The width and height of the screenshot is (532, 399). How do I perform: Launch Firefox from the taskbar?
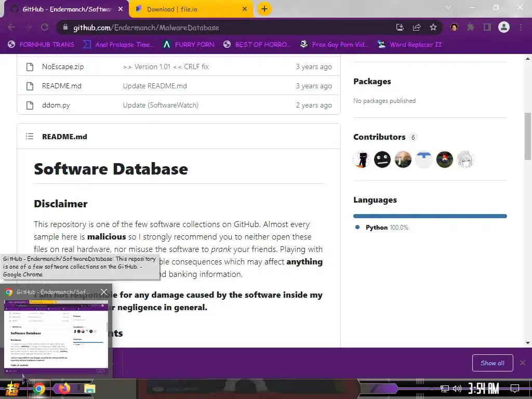[x=64, y=389]
